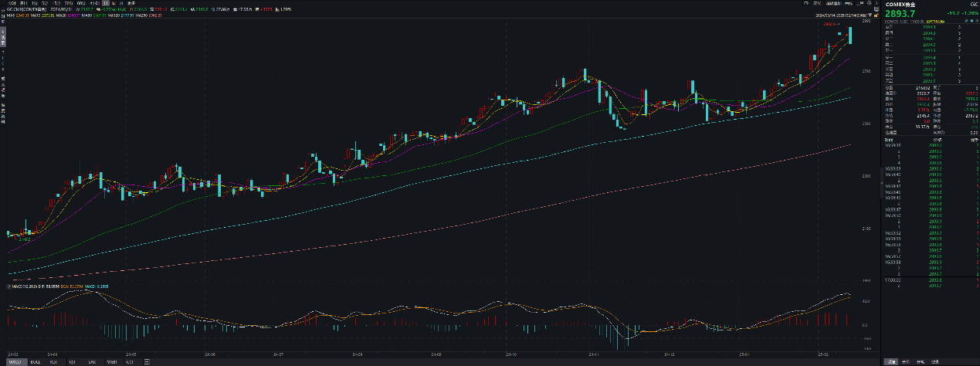Image resolution: width=980 pixels, height=366 pixels.
Task: Click the F9 button in top toolbar
Action: point(806,3)
